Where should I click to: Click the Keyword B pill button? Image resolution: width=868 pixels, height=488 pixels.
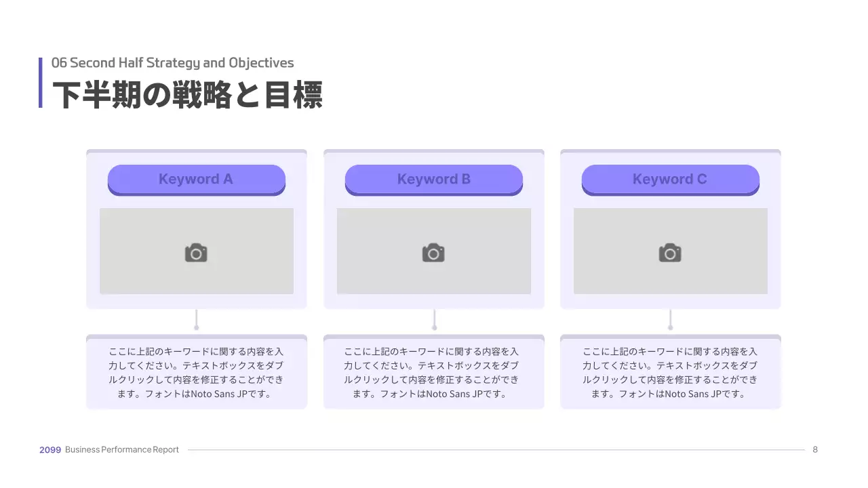433,180
